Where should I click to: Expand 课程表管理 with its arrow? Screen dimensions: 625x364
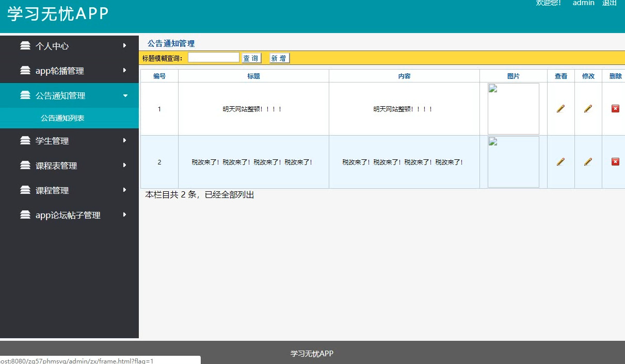click(125, 165)
